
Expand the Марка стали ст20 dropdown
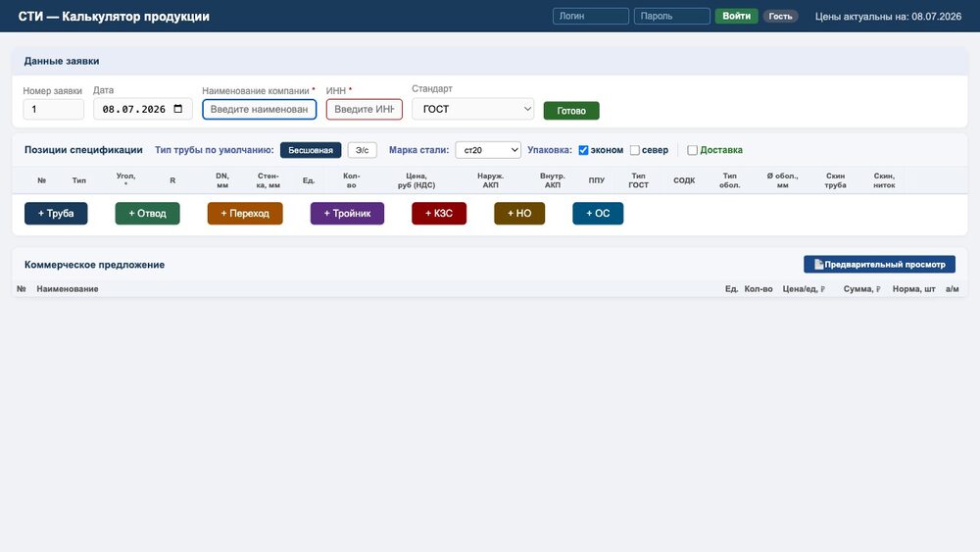488,150
